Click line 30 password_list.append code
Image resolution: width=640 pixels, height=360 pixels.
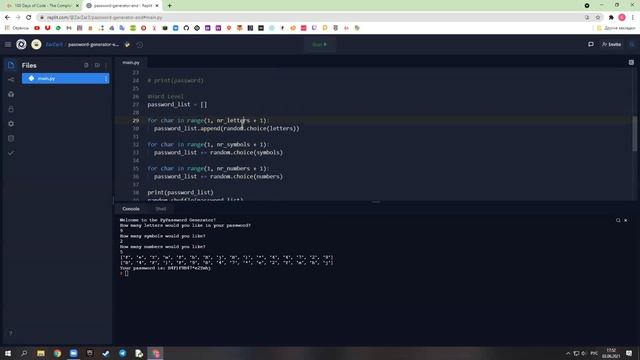click(x=227, y=129)
